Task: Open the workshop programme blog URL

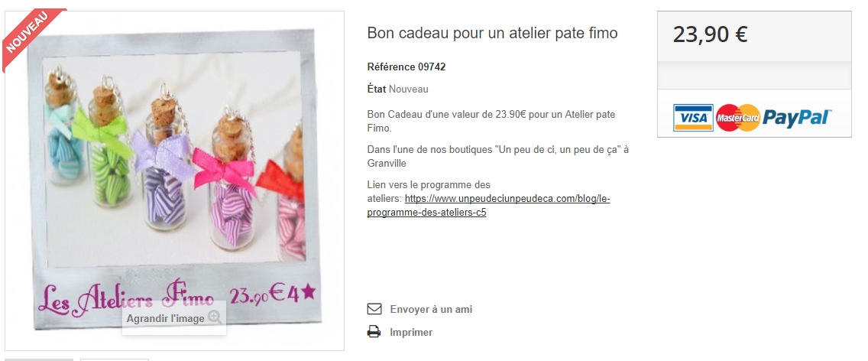Action: (488, 205)
